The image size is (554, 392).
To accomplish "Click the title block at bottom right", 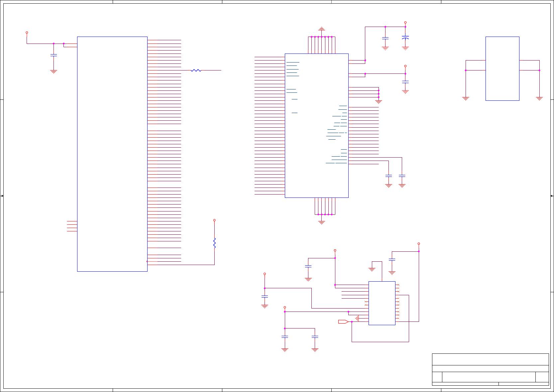I will click(x=491, y=369).
